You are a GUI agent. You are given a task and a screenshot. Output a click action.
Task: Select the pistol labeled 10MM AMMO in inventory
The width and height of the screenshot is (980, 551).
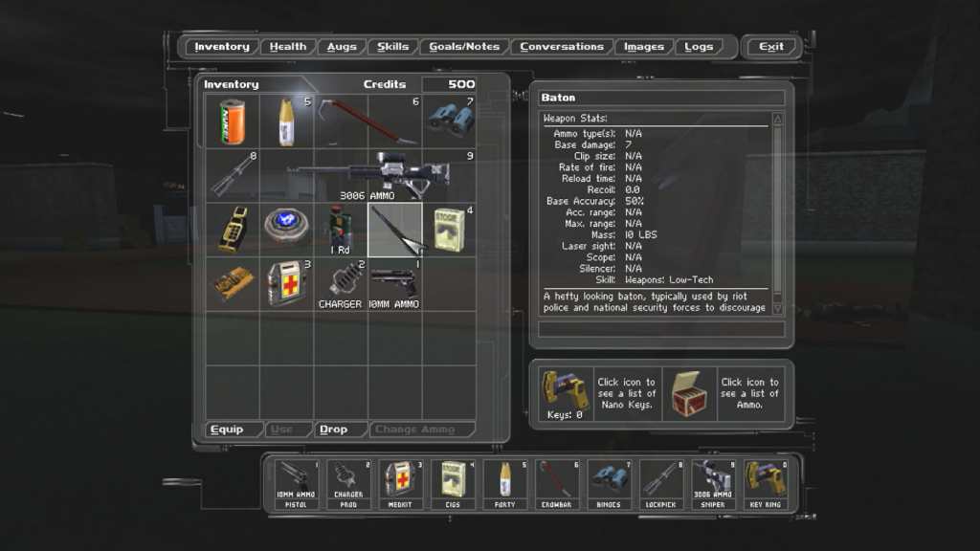(393, 284)
